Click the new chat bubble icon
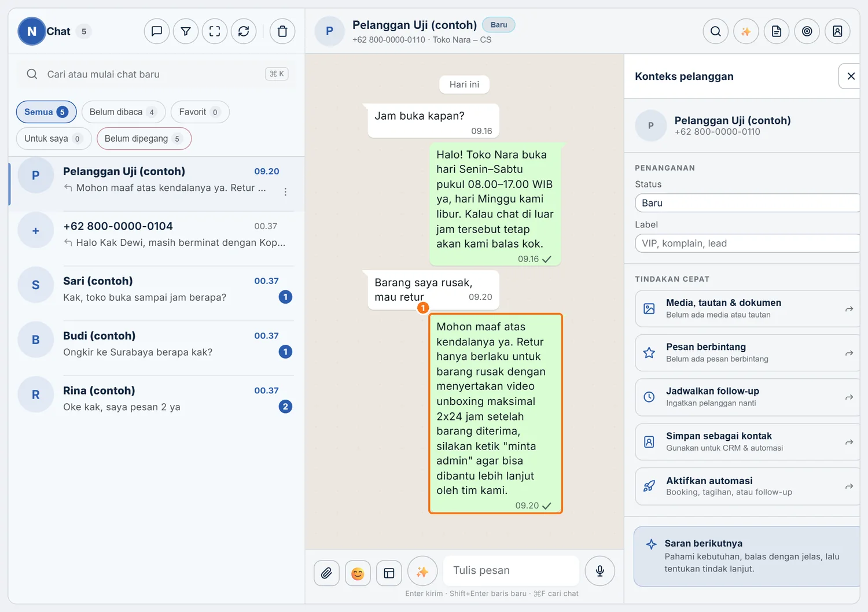This screenshot has width=868, height=612. point(157,31)
